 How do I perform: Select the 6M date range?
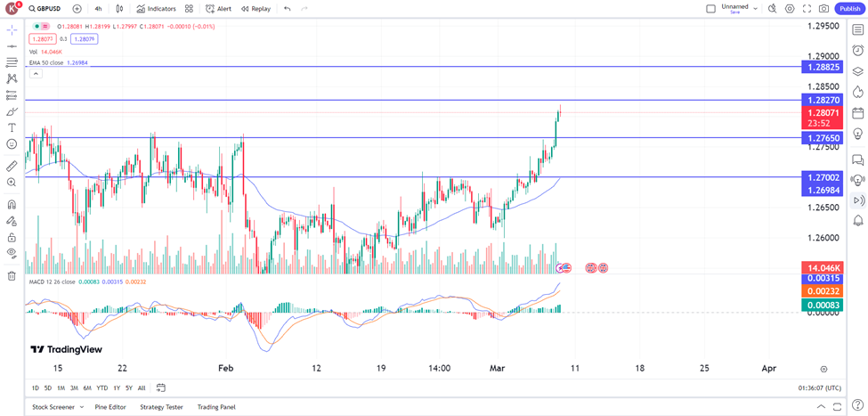click(87, 387)
